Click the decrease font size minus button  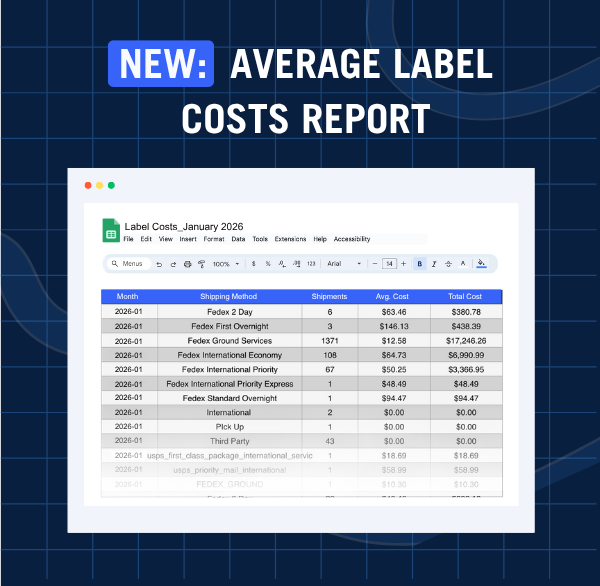(375, 264)
